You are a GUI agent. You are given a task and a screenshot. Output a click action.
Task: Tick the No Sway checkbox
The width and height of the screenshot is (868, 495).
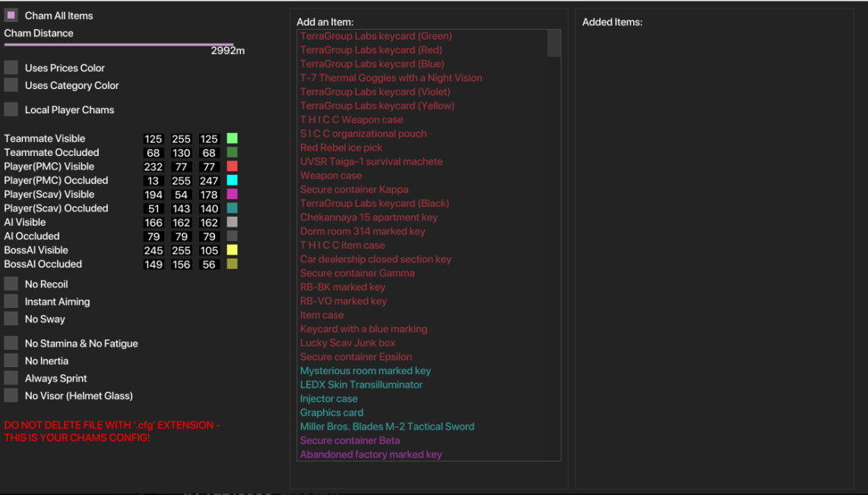click(11, 319)
